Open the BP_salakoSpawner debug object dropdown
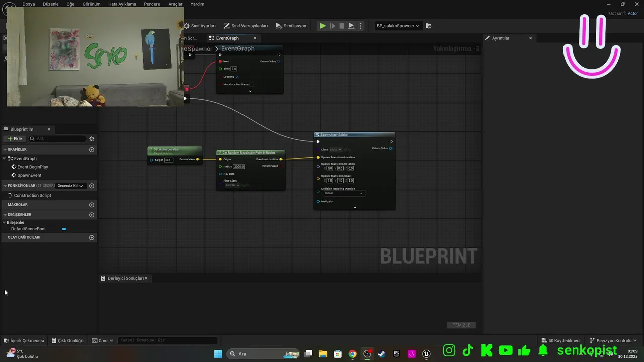 (x=398, y=26)
